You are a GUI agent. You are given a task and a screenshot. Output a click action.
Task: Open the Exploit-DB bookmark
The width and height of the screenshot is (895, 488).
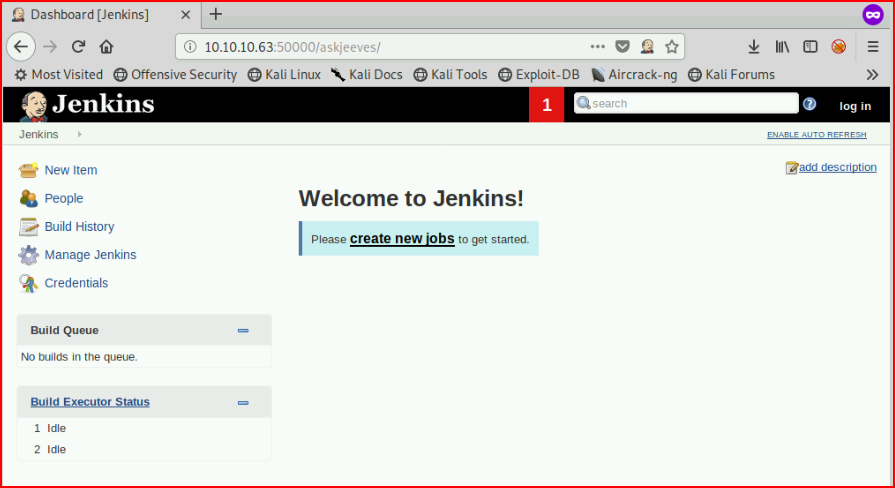[539, 75]
